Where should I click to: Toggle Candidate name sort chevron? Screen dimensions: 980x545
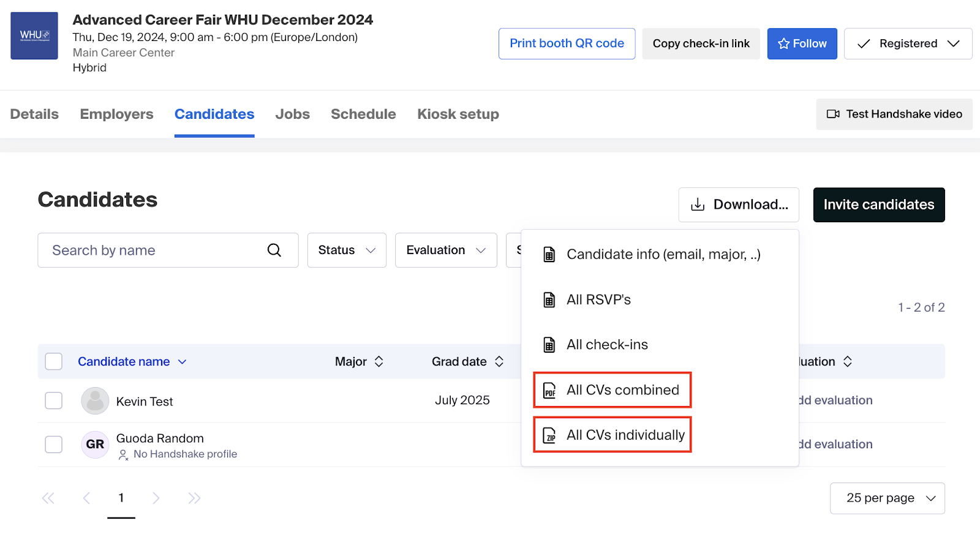182,362
